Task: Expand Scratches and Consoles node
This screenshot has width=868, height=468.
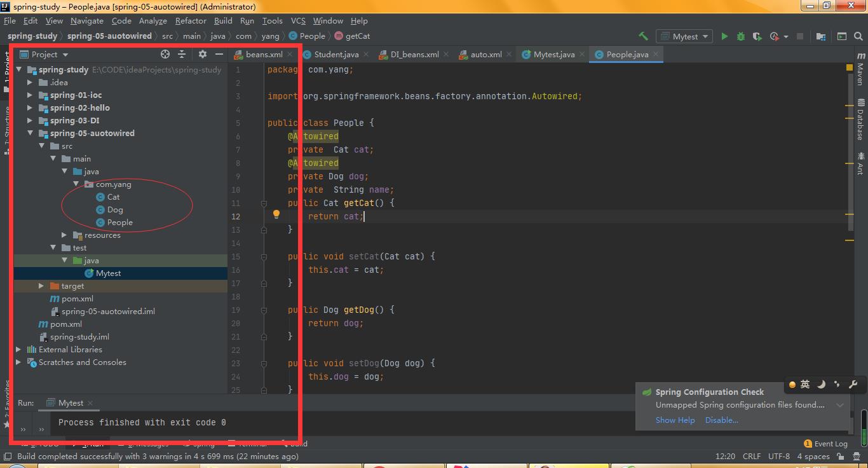Action: [18, 362]
